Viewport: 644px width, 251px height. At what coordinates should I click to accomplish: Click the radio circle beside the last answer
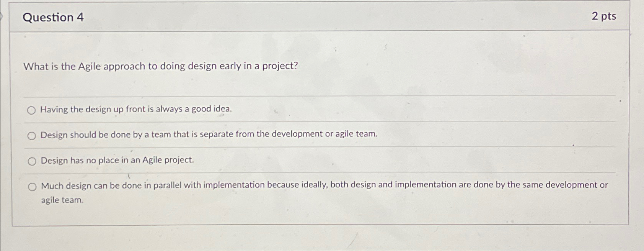(31, 186)
